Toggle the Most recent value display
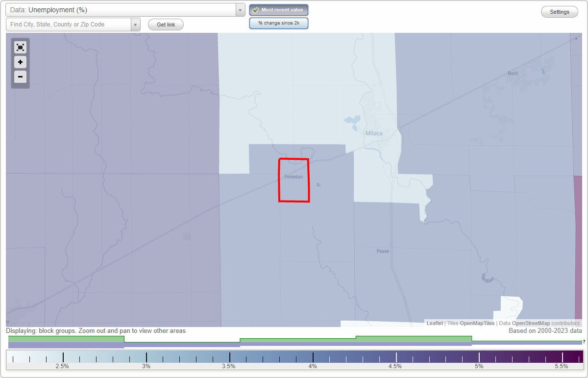 278,10
